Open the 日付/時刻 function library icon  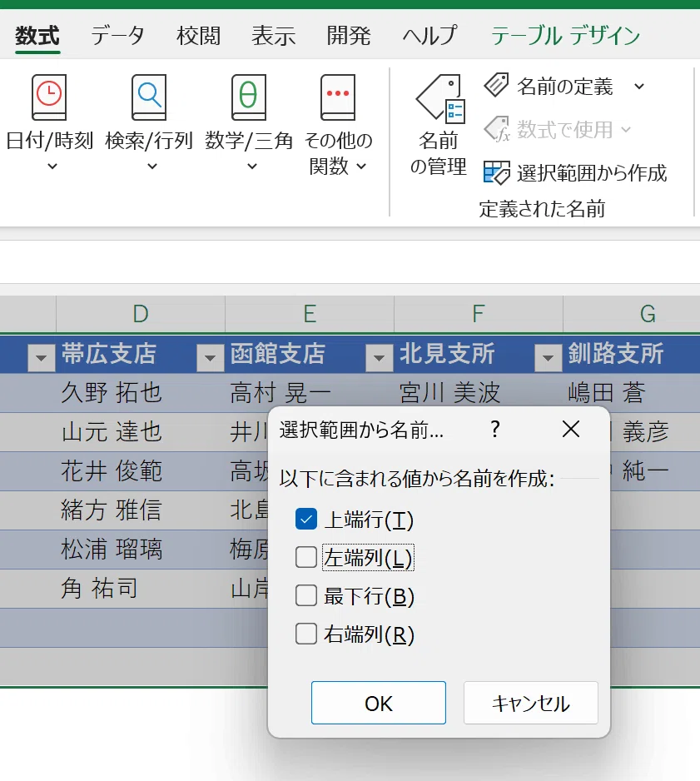[49, 97]
